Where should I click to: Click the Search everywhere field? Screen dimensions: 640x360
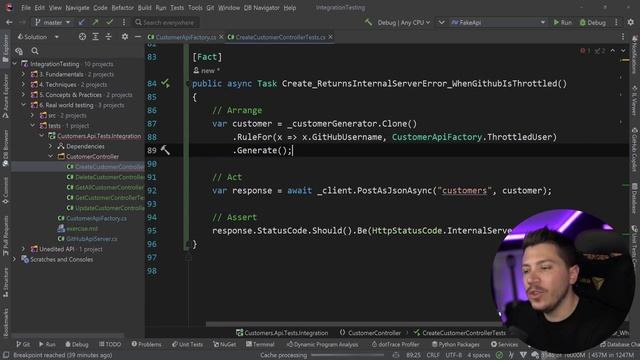click(x=167, y=22)
